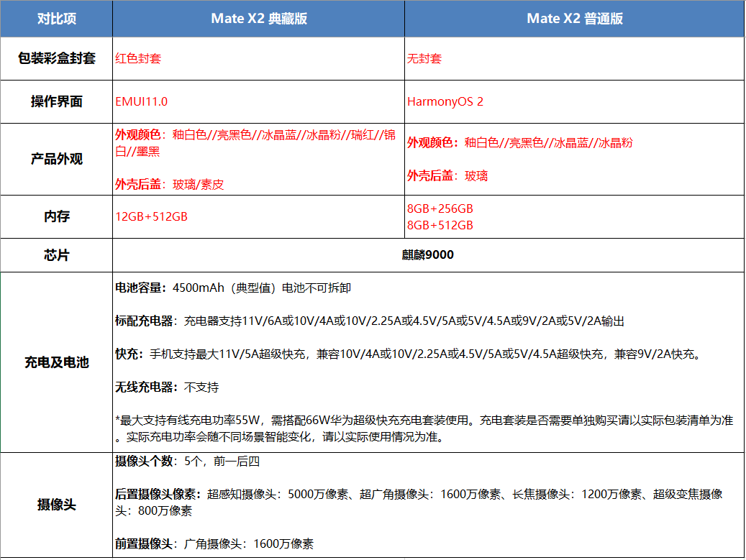The image size is (746, 560).
Task: Click the 产品外观 row label
Action: pos(56,159)
